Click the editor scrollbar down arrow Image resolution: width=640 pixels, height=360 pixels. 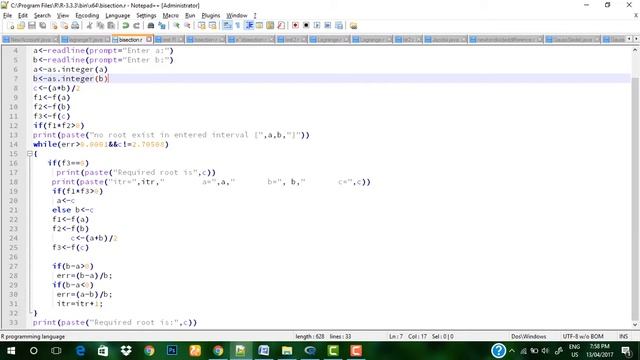pyautogui.click(x=635, y=324)
